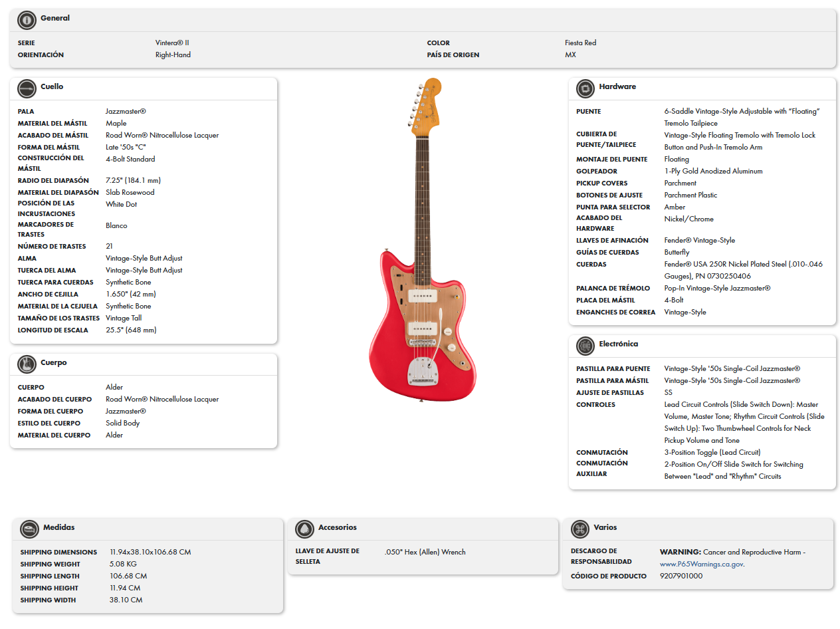Image resolution: width=840 pixels, height=629 pixels.
Task: Select the Amber selector tip value
Action: 675,207
